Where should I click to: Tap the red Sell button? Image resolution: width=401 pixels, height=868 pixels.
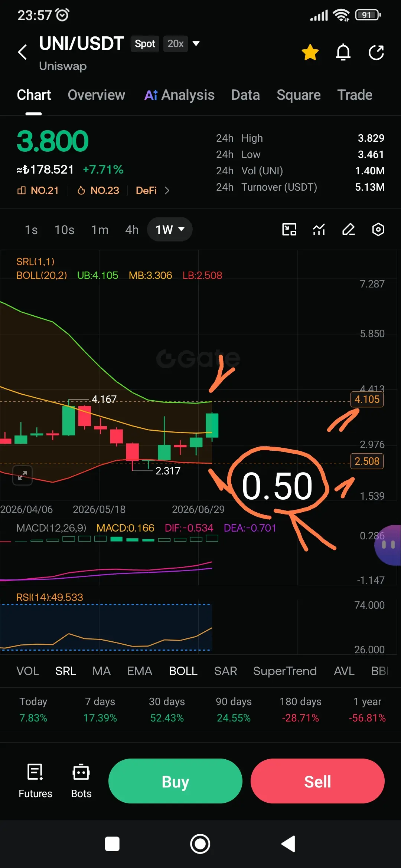[317, 781]
